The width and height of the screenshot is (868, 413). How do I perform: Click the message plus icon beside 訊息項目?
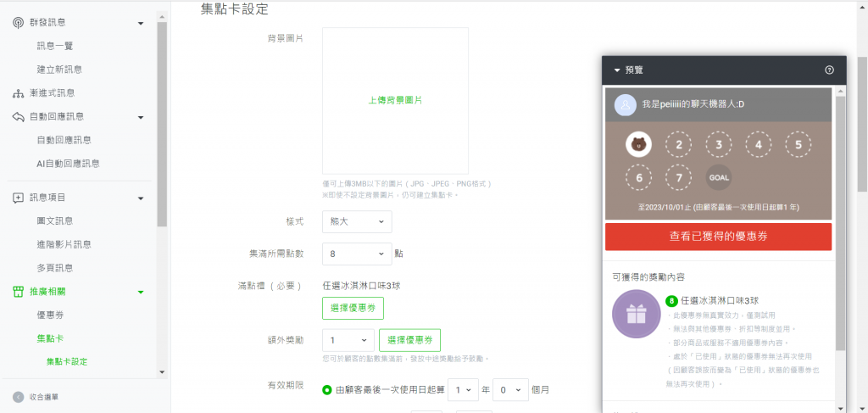point(19,198)
